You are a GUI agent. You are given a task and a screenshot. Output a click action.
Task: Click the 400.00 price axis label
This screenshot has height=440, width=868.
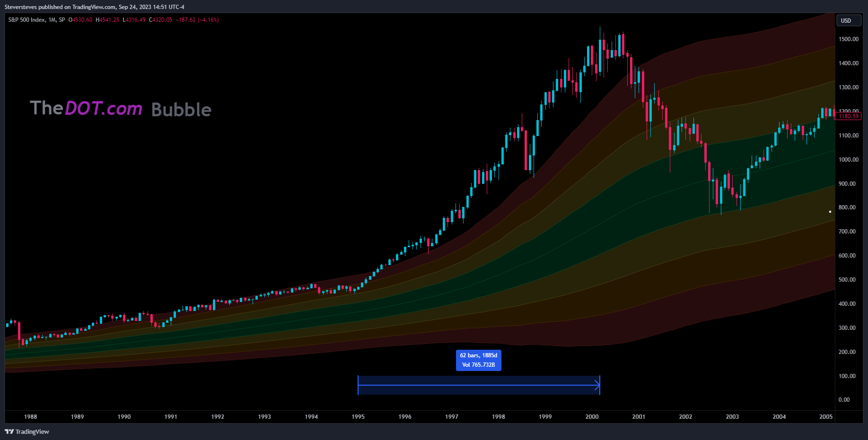[x=847, y=304]
